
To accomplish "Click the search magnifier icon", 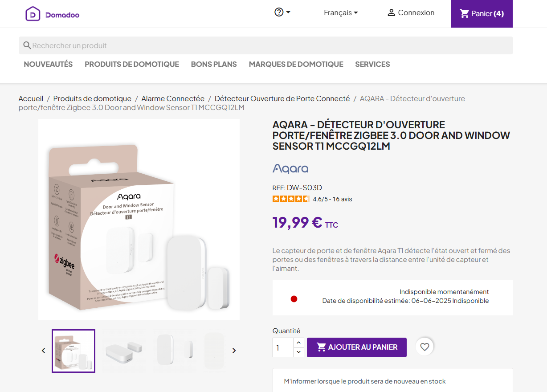I will pyautogui.click(x=27, y=45).
